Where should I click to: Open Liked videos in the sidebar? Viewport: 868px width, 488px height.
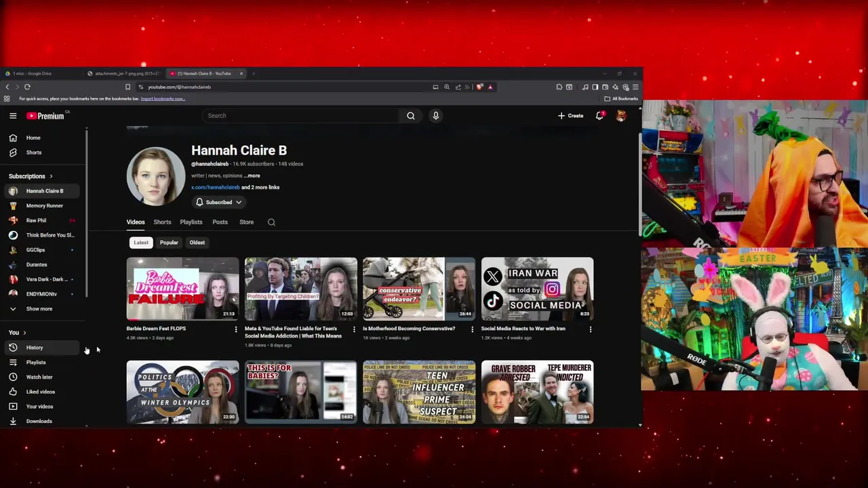coord(43,392)
